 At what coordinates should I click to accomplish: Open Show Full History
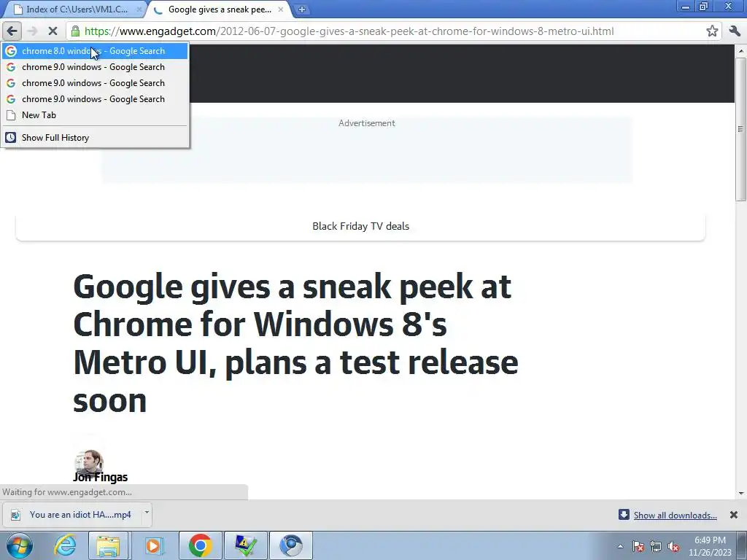pos(95,138)
